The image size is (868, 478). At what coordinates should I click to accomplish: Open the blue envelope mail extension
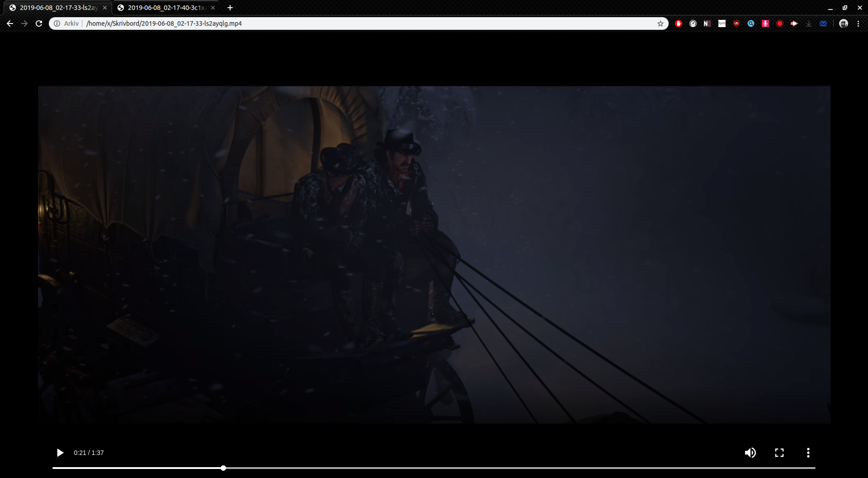point(823,23)
